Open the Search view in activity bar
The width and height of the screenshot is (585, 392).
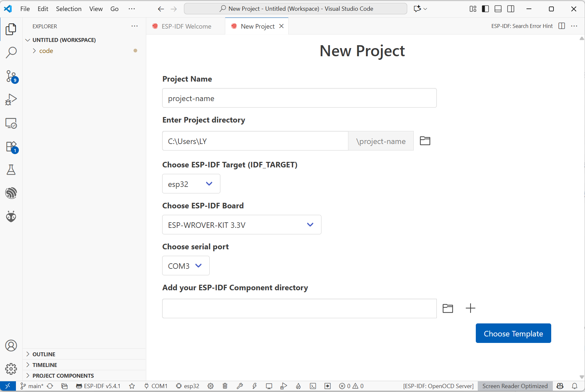11,53
